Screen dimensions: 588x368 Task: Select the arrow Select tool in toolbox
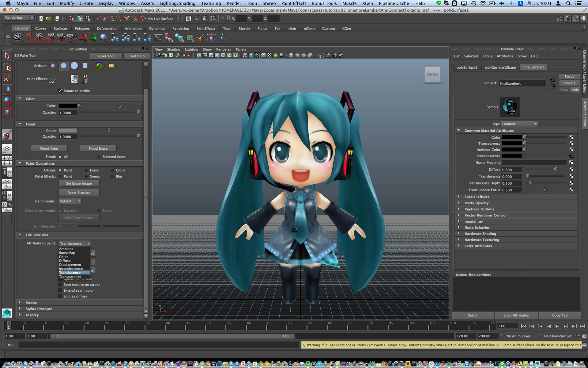click(x=7, y=56)
